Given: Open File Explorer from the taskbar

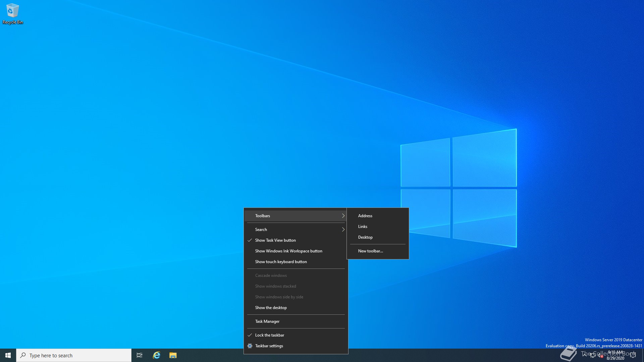Looking at the screenshot, I should [173, 355].
